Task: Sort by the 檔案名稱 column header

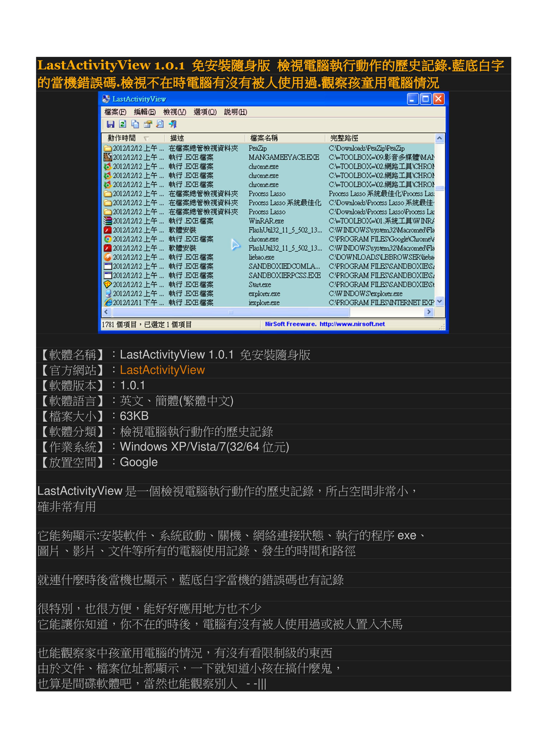Action: click(264, 138)
